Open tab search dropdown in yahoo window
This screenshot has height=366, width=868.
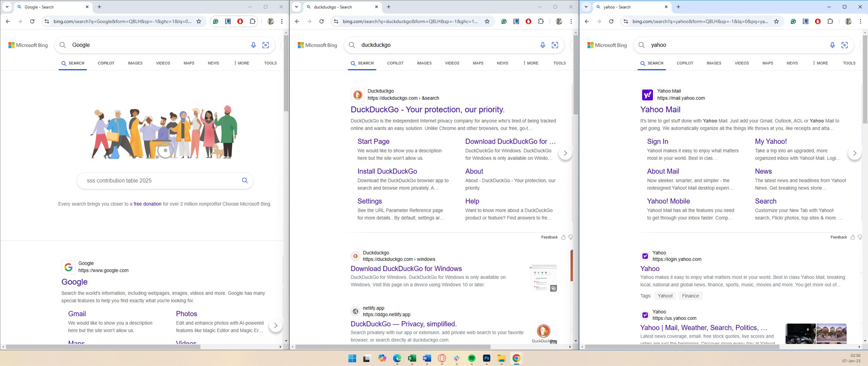tap(586, 7)
